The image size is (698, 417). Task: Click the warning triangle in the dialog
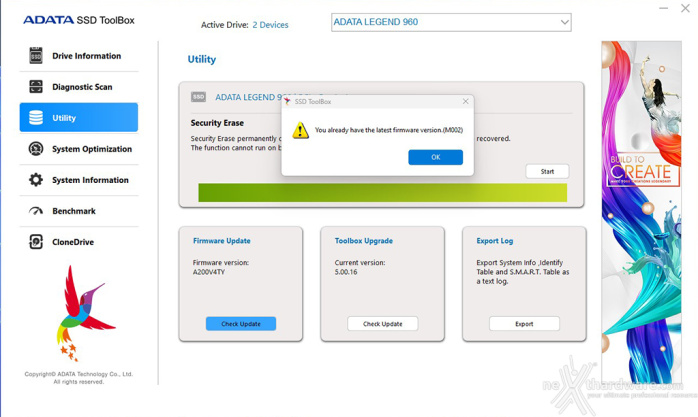[x=300, y=130]
